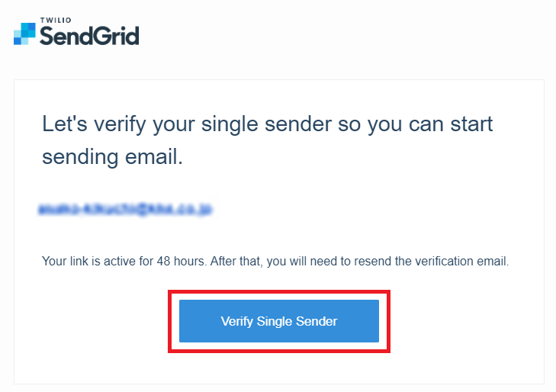Click the SendGrid blue squares logo icon

[24, 34]
